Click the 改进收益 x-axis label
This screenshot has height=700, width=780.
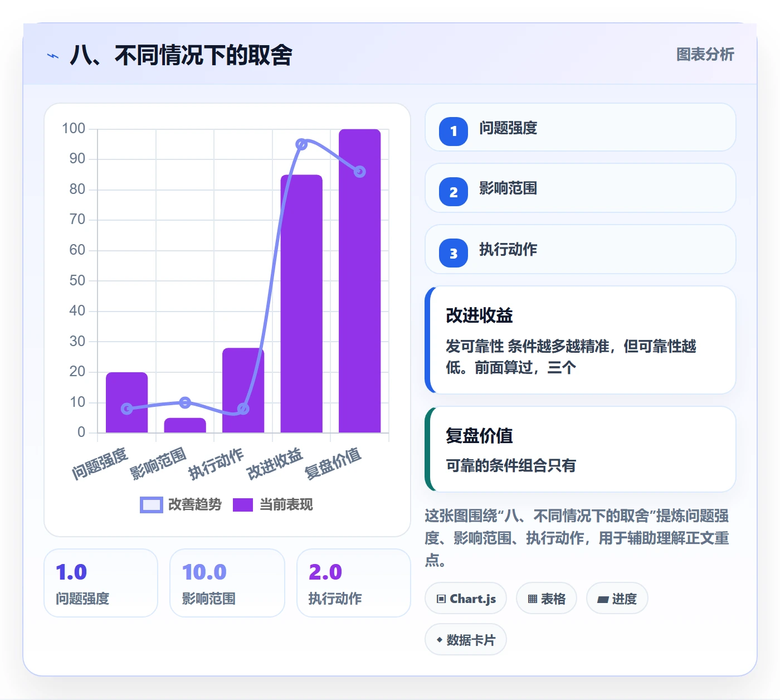click(275, 464)
